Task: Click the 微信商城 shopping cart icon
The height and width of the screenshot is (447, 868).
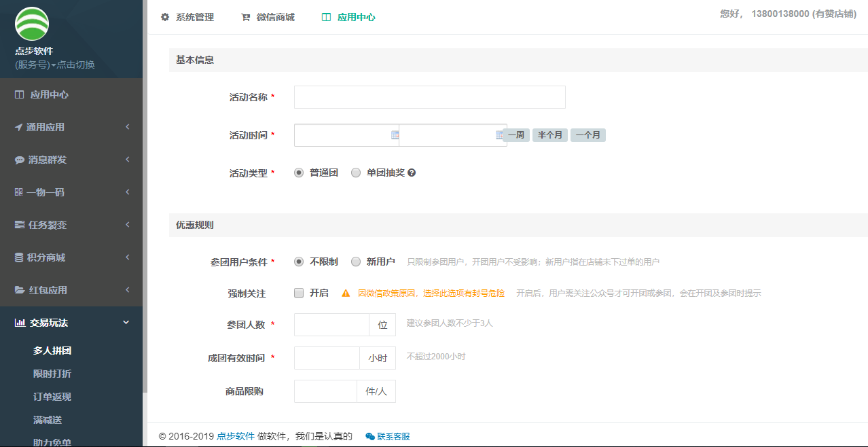Action: [x=245, y=17]
